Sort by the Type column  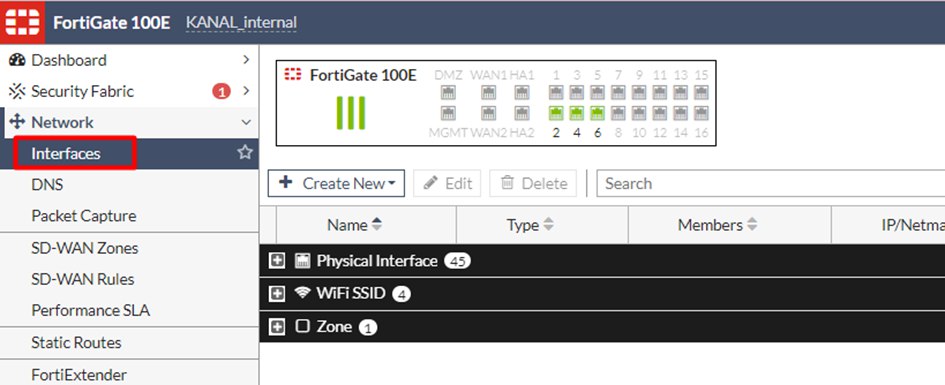[530, 225]
